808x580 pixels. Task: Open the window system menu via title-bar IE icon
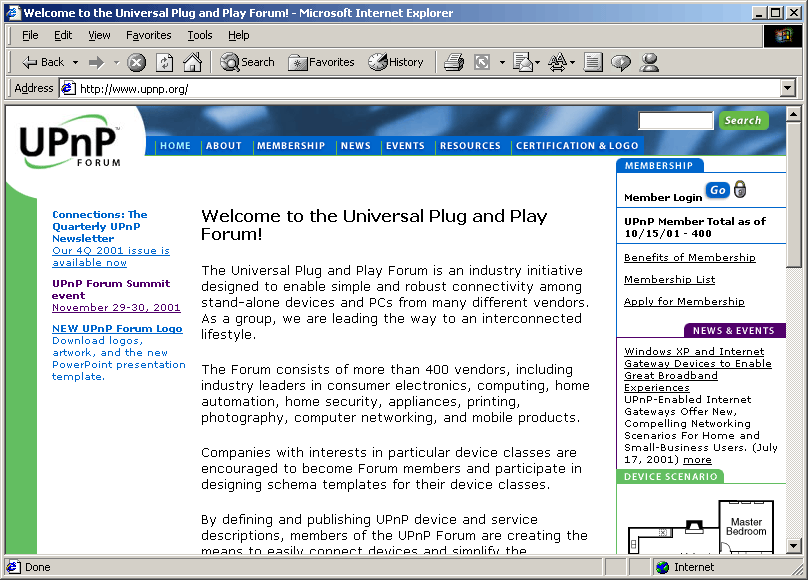tap(13, 13)
